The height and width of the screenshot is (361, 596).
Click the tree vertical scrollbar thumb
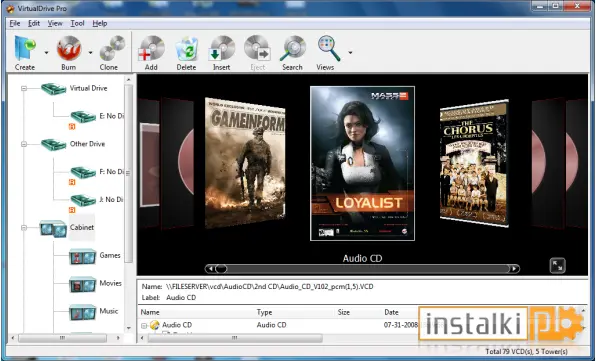click(128, 173)
